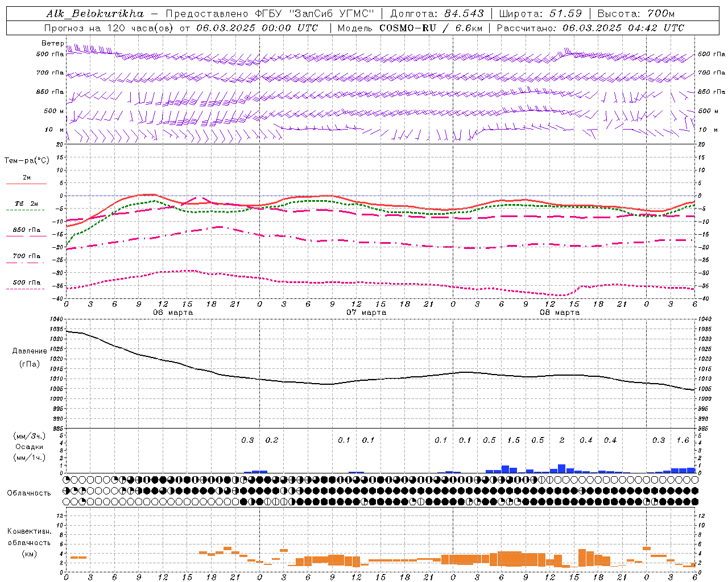
Task: Click the longitude value Долгота: 84.543
Action: click(437, 14)
